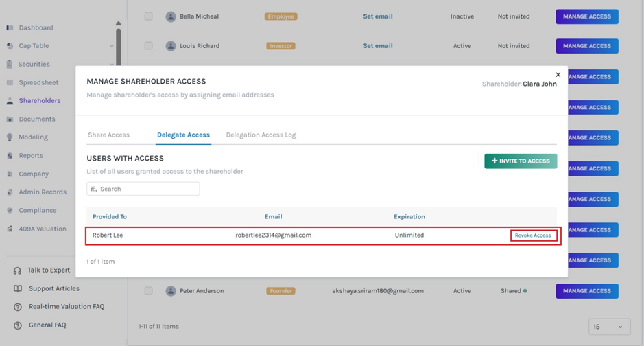Screen dimensions: 644x346
Task: Click the Spreadsheet grid icon
Action: click(x=10, y=82)
